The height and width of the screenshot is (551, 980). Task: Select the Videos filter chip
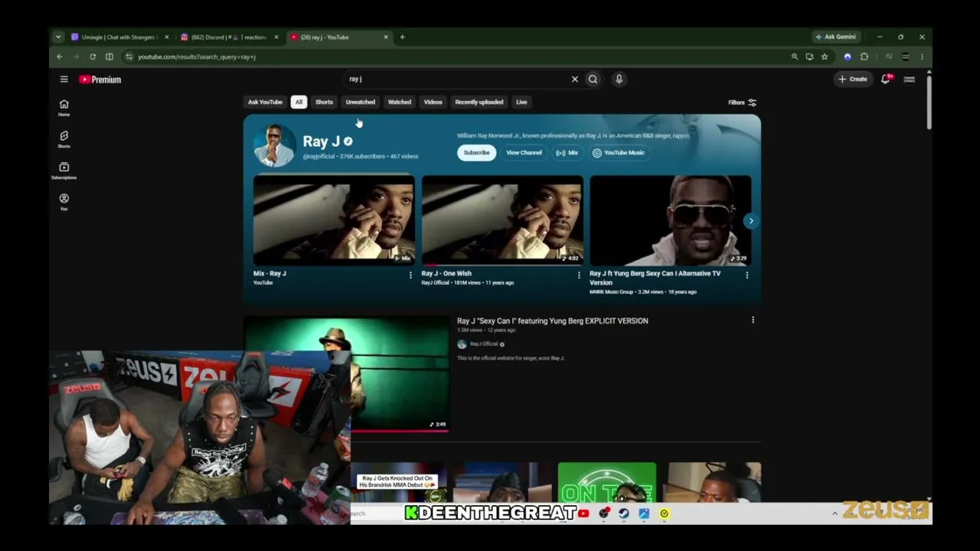[433, 102]
